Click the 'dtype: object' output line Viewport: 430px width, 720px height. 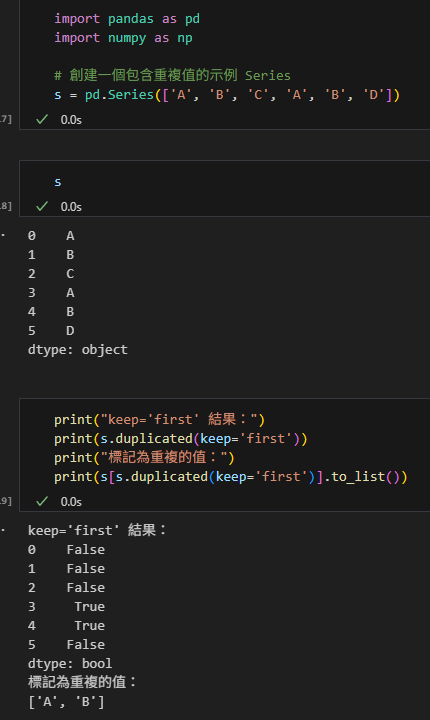point(78,350)
